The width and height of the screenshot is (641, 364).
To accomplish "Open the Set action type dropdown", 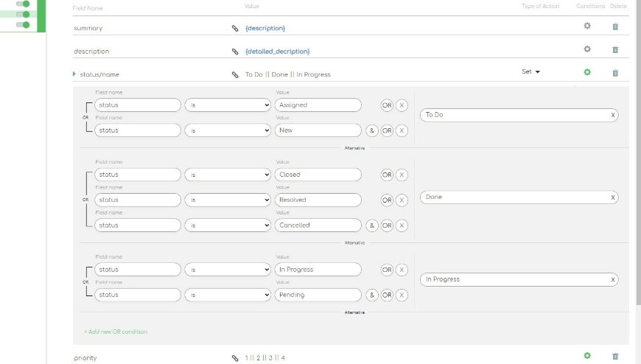I will [531, 72].
